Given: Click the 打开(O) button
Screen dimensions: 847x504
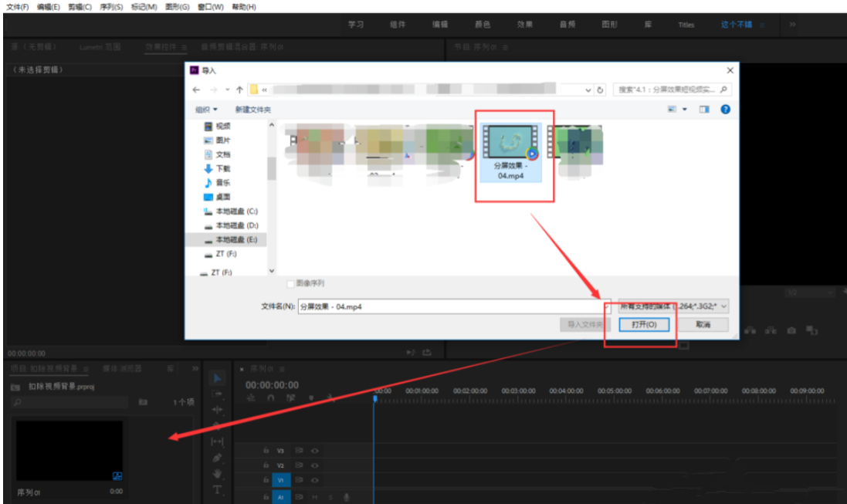Looking at the screenshot, I should 644,325.
